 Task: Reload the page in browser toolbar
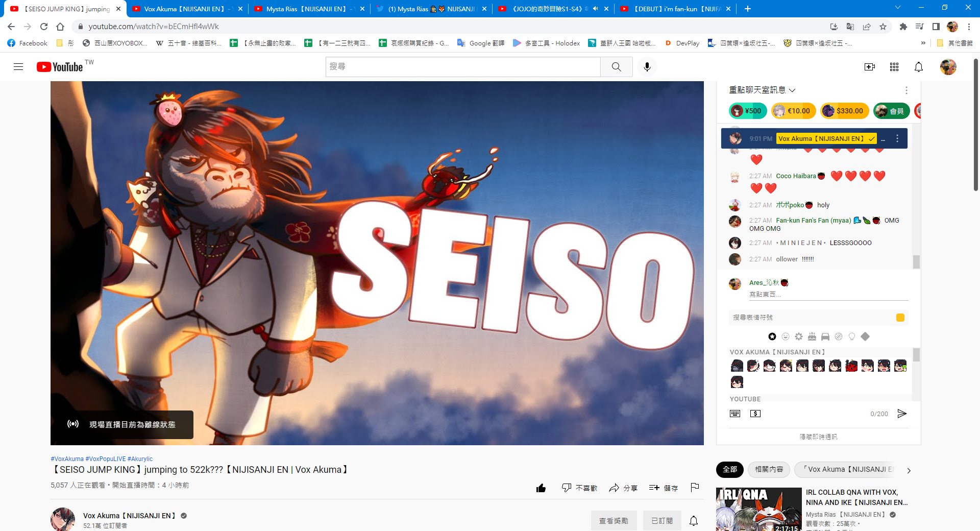coord(44,27)
